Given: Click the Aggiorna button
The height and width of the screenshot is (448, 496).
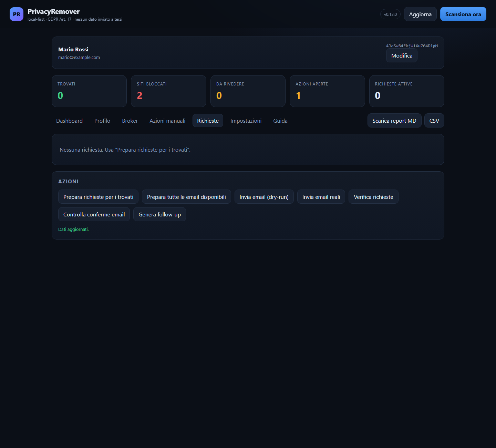Looking at the screenshot, I should pos(420,14).
